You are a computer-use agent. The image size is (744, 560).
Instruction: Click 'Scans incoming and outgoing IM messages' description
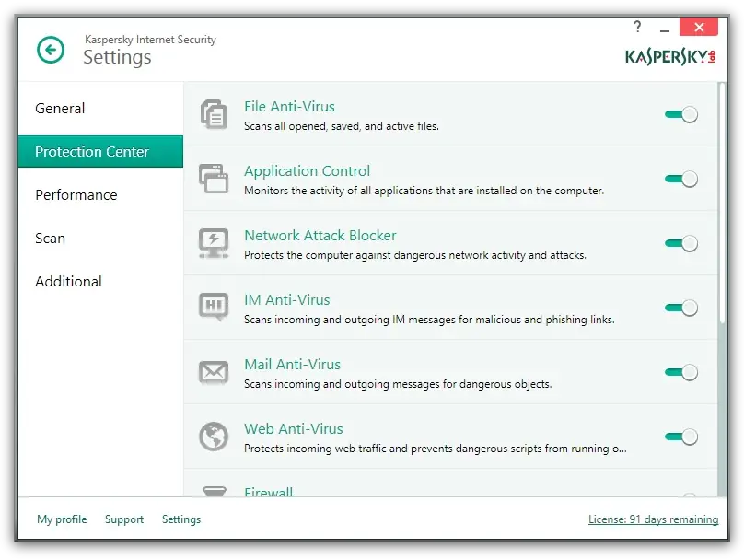tap(429, 320)
